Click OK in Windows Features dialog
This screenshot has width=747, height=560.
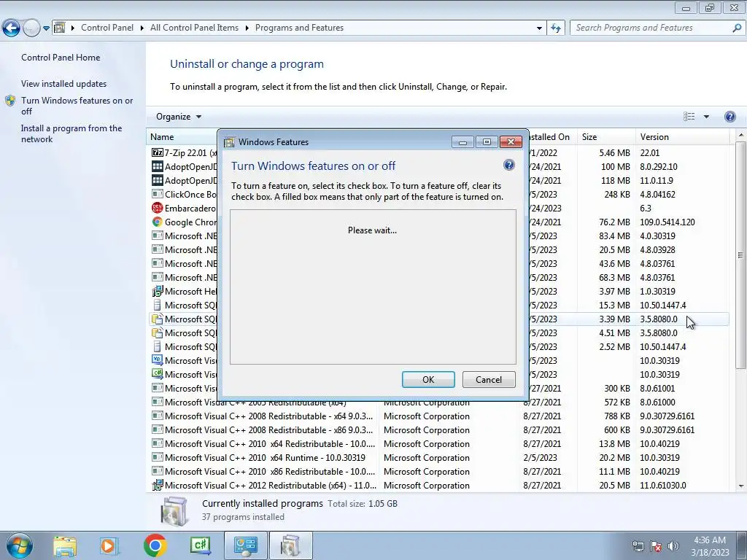(428, 379)
